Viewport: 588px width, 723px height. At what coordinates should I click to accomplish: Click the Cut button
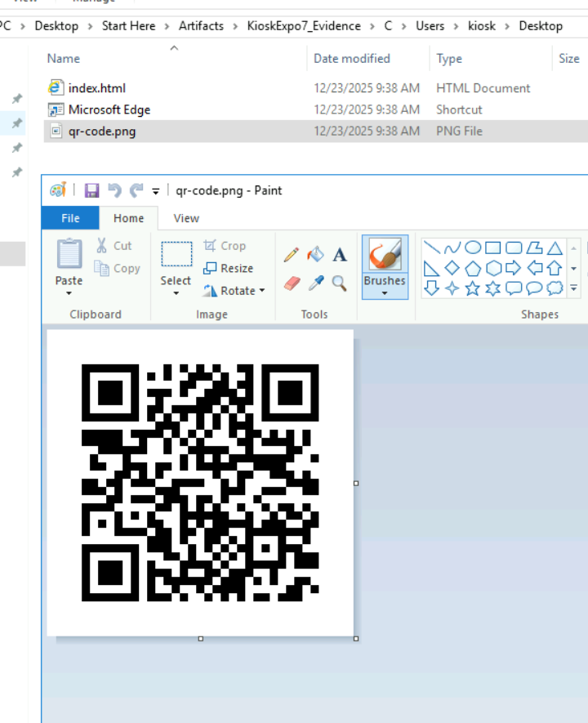click(x=114, y=246)
